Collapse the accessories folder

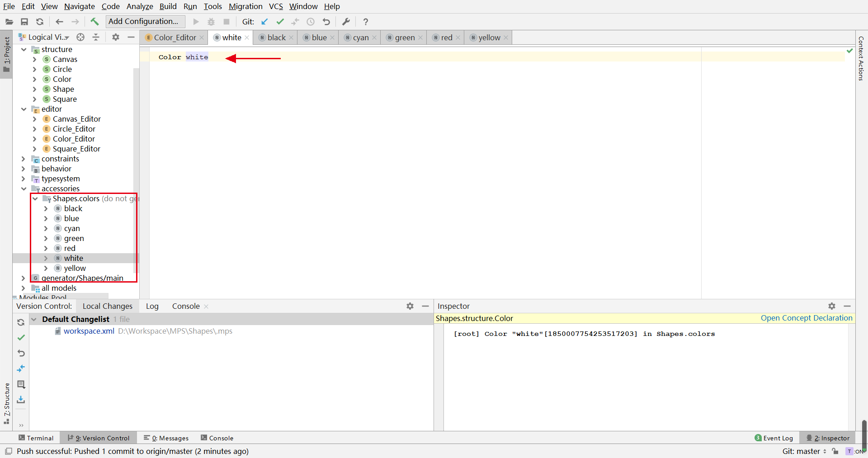click(24, 189)
